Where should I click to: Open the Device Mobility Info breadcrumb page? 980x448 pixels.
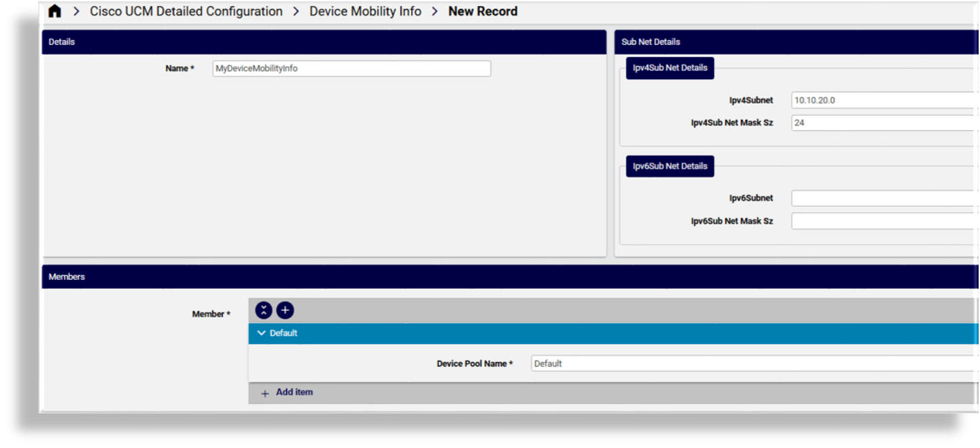pos(365,11)
